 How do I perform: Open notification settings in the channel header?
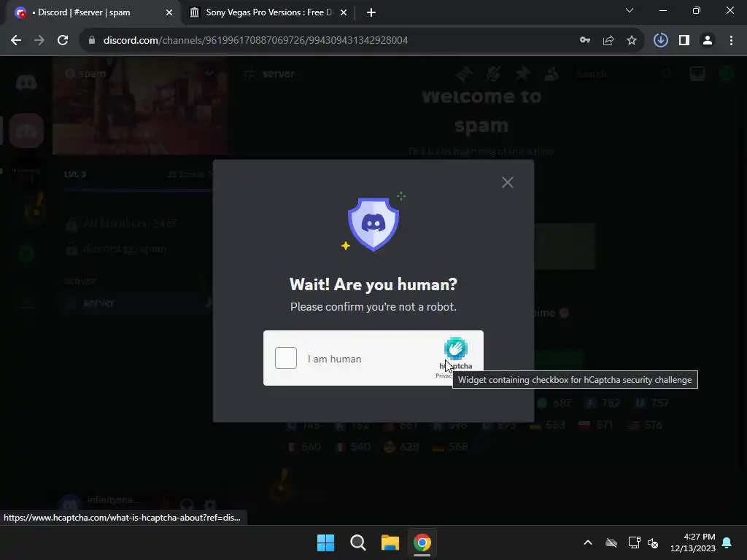[x=493, y=74]
